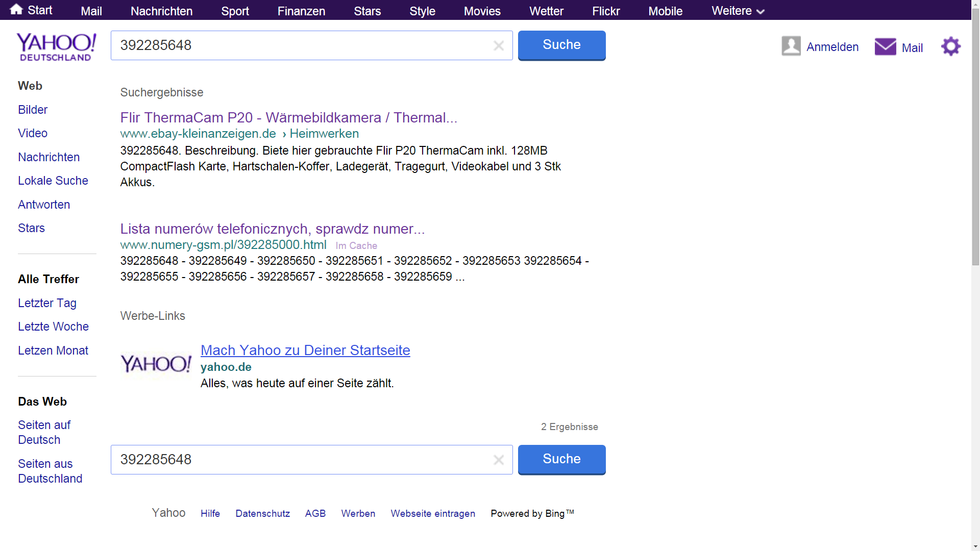Select Lokale Suche in sidebar
The image size is (980, 551).
pyautogui.click(x=53, y=181)
